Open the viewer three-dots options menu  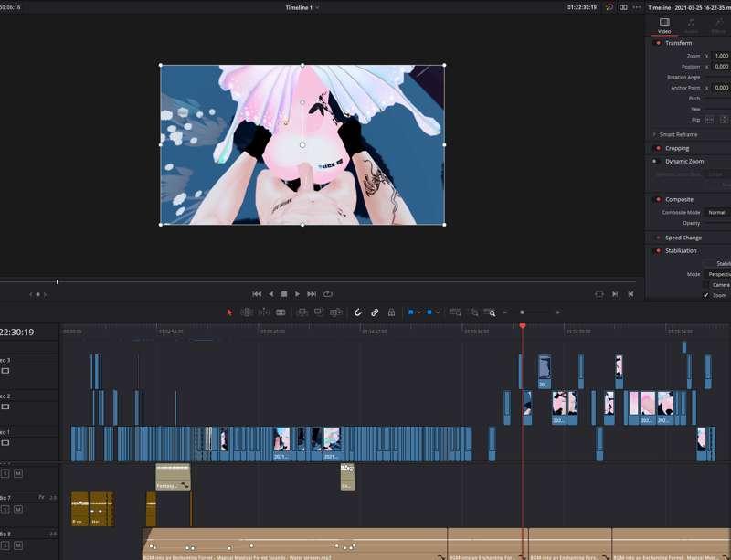637,7
